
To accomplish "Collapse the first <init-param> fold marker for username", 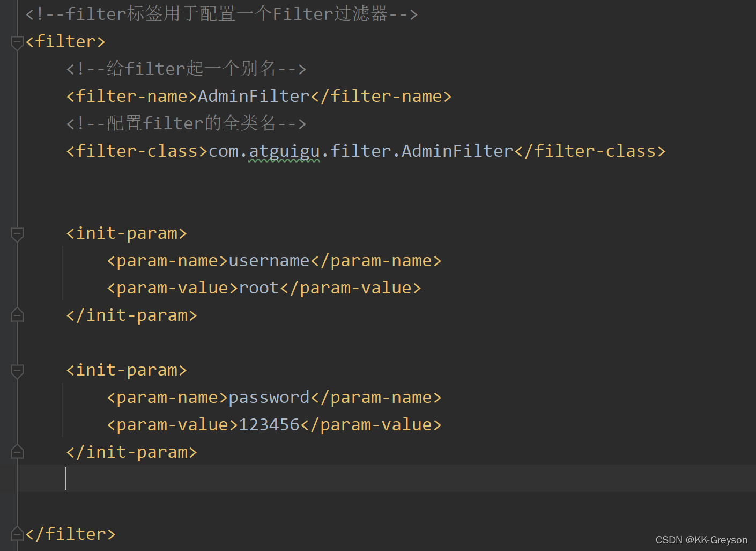I will (x=17, y=234).
